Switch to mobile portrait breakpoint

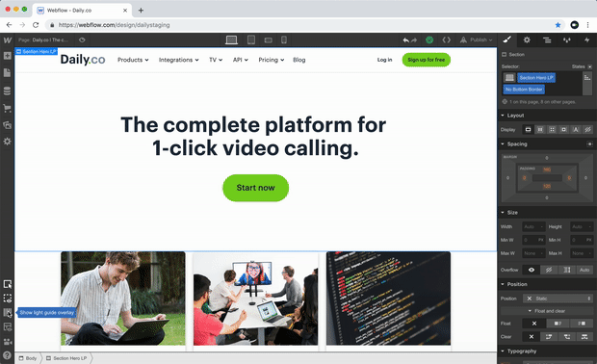tap(284, 39)
